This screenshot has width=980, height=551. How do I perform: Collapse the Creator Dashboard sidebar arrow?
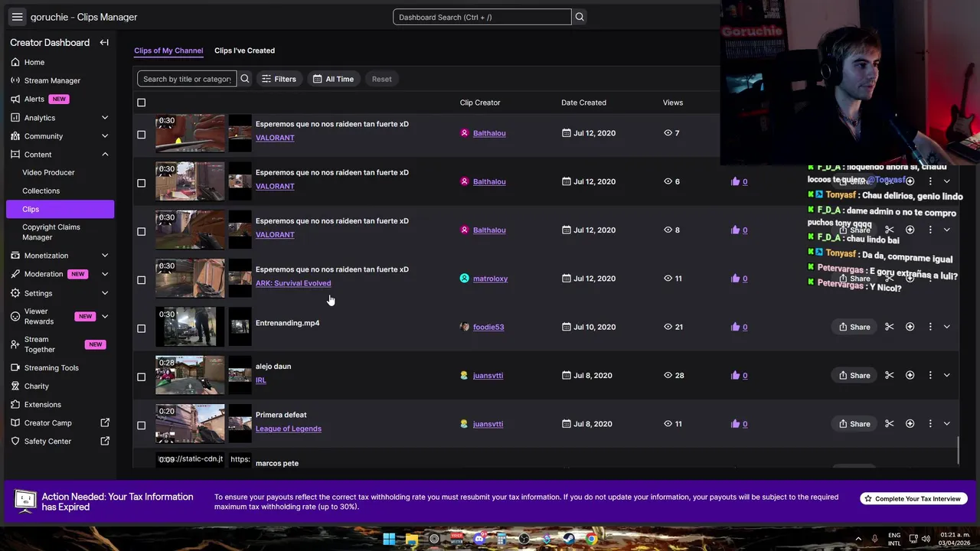(104, 43)
